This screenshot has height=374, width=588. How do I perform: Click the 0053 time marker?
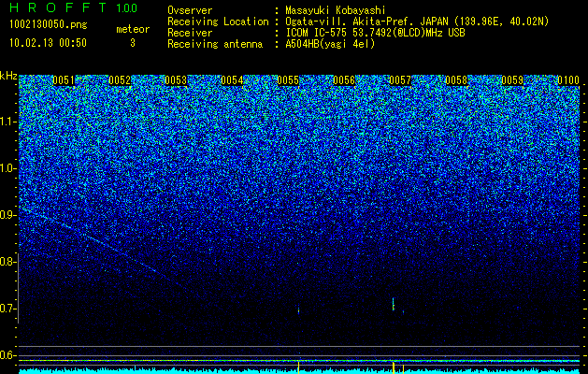[176, 80]
